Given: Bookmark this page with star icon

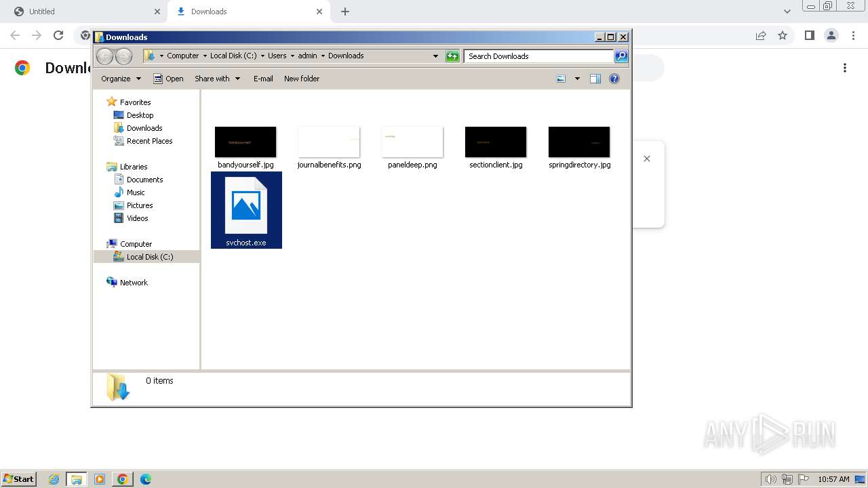Looking at the screenshot, I should click(x=783, y=35).
